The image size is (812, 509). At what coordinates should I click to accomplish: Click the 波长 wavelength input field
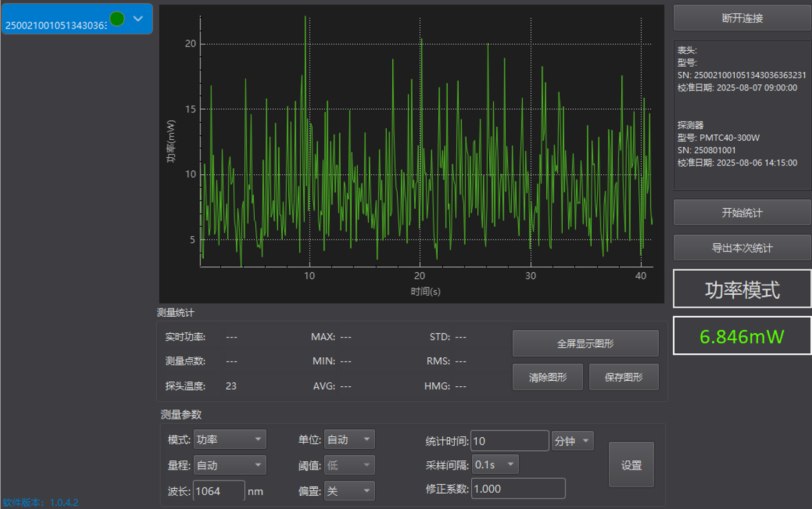218,491
